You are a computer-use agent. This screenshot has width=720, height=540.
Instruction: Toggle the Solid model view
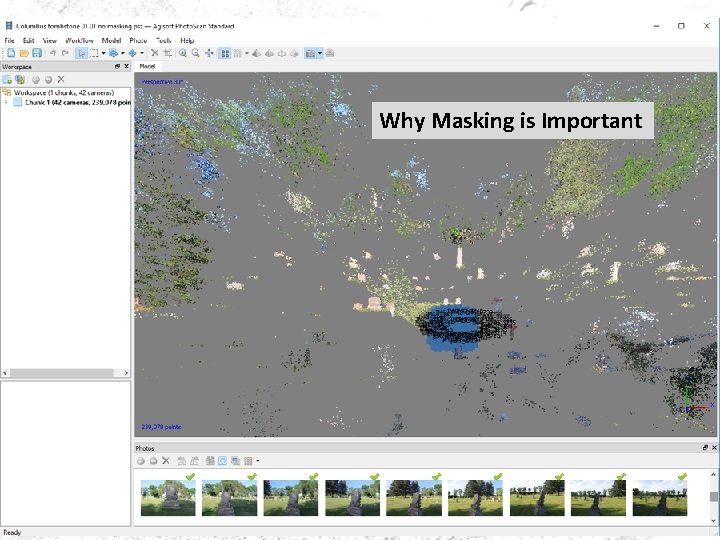[x=270, y=53]
